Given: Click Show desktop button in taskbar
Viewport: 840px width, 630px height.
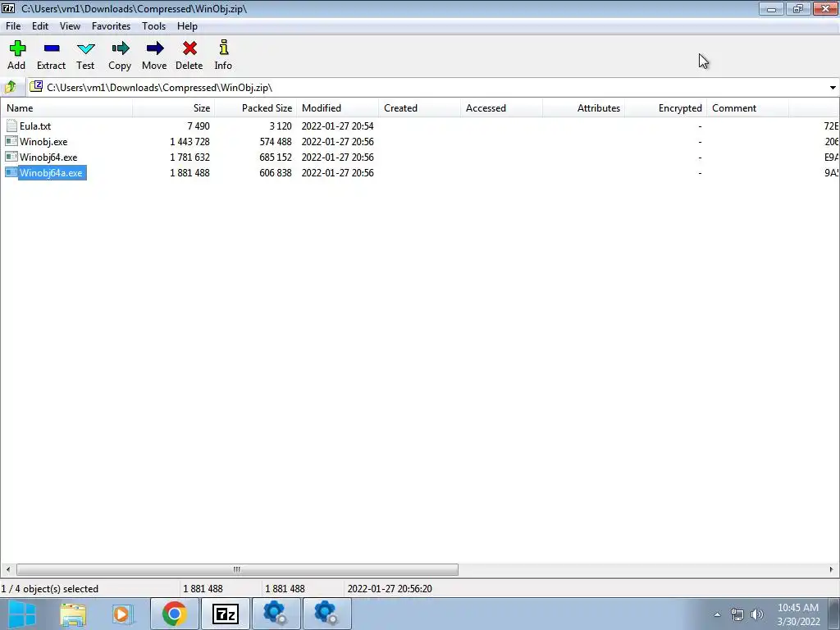Looking at the screenshot, I should [834, 614].
